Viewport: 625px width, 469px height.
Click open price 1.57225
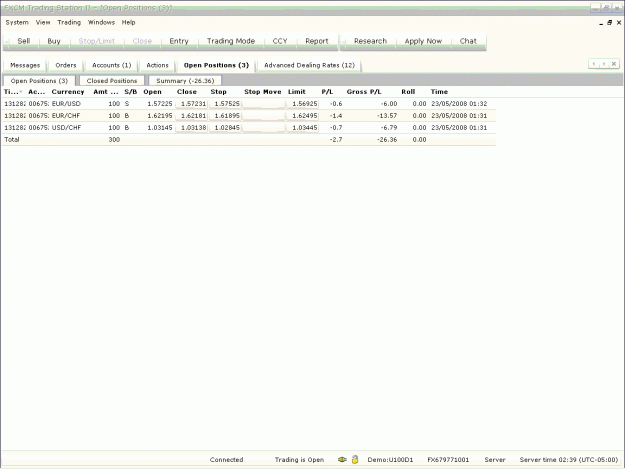[159, 104]
